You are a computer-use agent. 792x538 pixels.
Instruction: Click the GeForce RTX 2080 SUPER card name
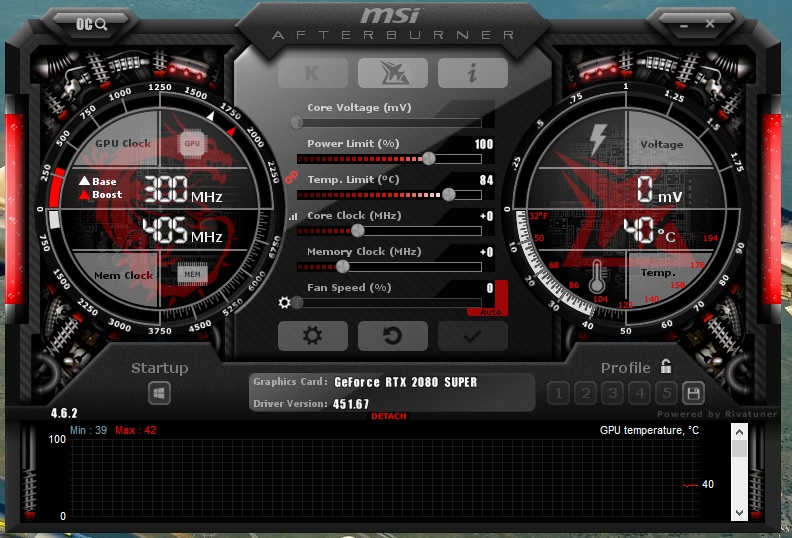(x=406, y=382)
